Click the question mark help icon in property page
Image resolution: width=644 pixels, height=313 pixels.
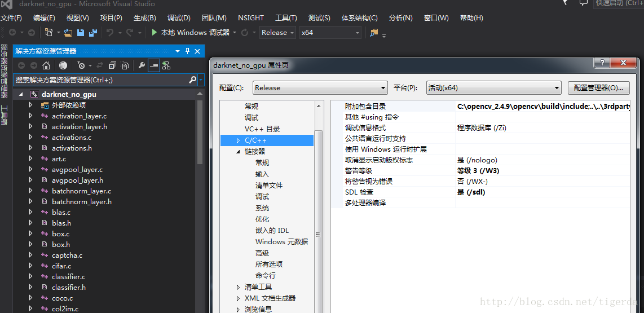click(602, 63)
